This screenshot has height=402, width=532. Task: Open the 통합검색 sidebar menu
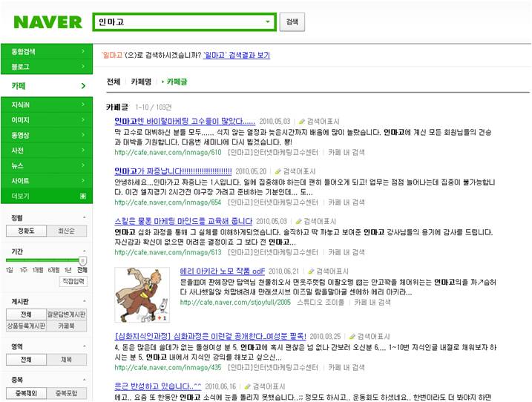point(47,51)
